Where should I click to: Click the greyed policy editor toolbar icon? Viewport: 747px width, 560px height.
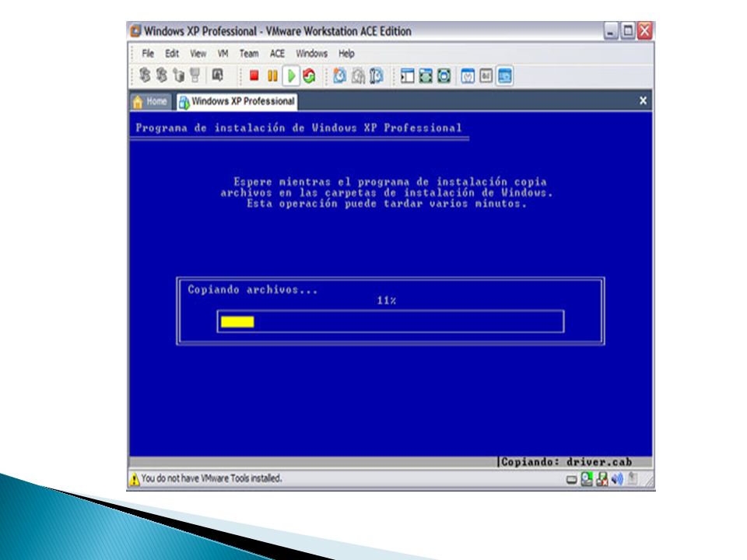point(217,75)
